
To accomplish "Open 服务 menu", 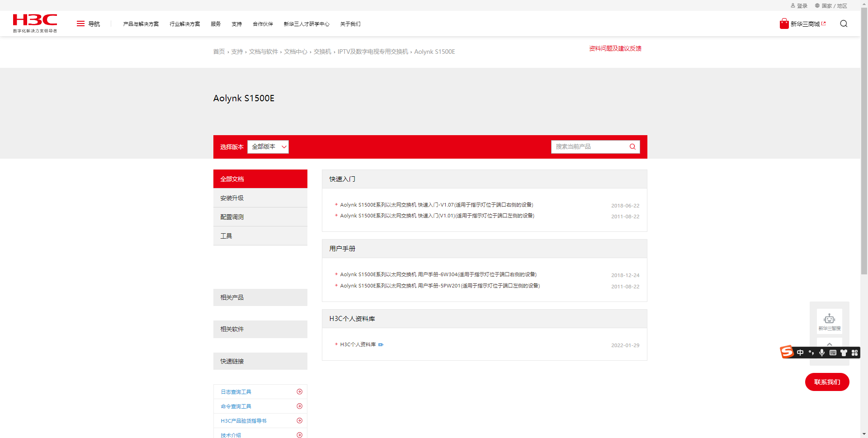I will tap(216, 24).
